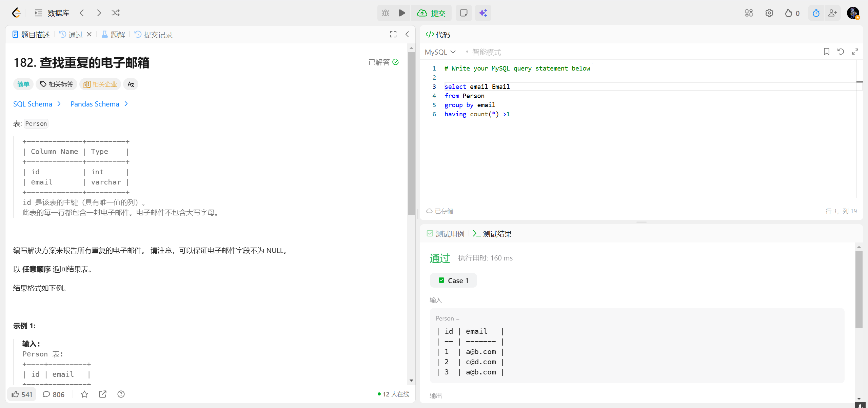
Task: Switch to the 题解 tab
Action: coord(114,35)
